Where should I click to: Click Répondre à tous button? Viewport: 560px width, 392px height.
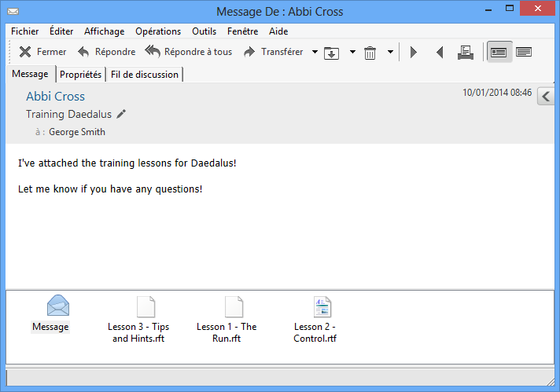click(x=188, y=52)
